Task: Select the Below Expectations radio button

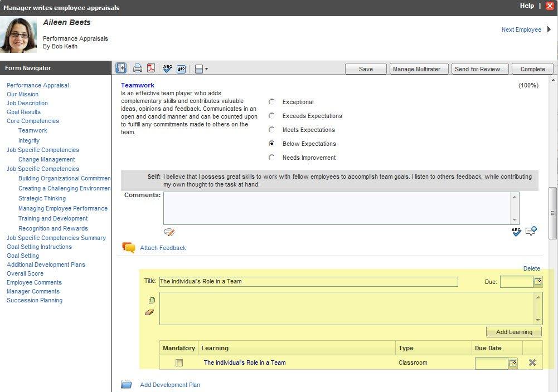Action: coord(271,144)
